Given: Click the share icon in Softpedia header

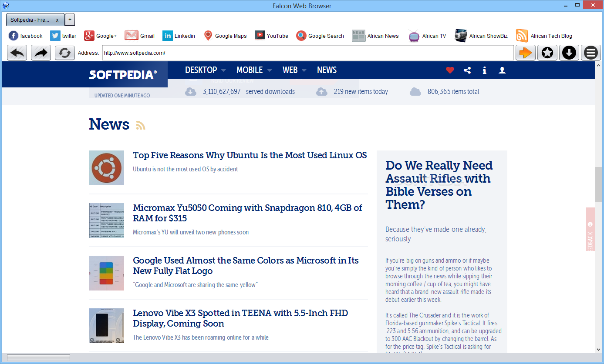Looking at the screenshot, I should (x=467, y=70).
